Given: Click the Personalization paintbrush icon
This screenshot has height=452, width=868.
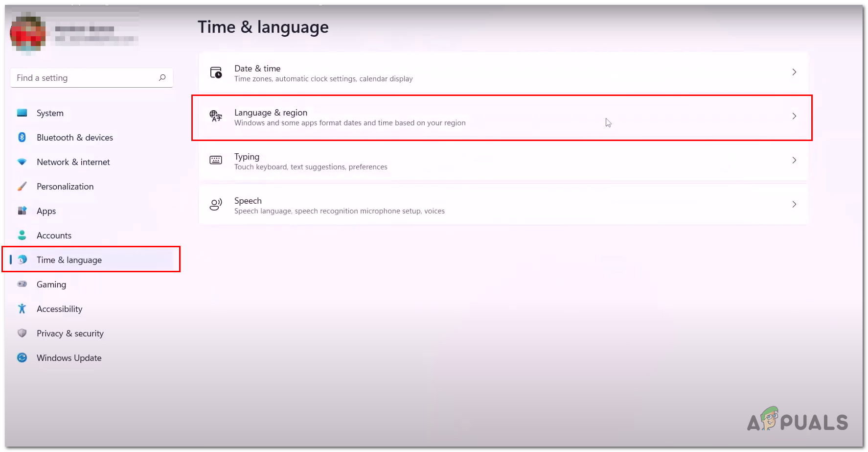Looking at the screenshot, I should (22, 187).
